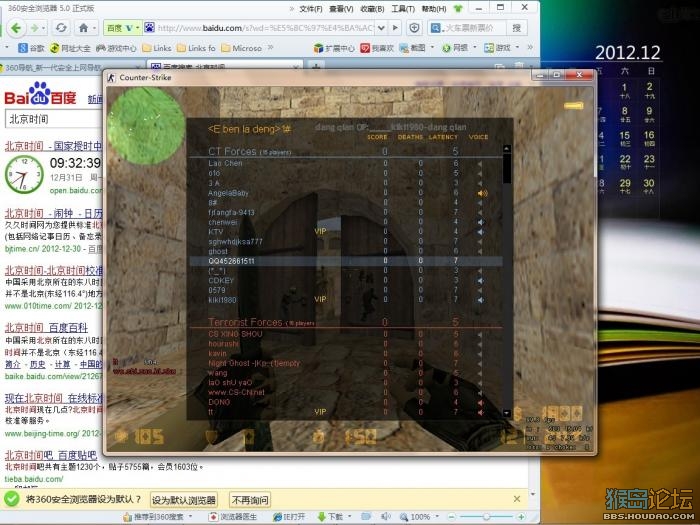Click IE打开 in status bar

[x=289, y=517]
